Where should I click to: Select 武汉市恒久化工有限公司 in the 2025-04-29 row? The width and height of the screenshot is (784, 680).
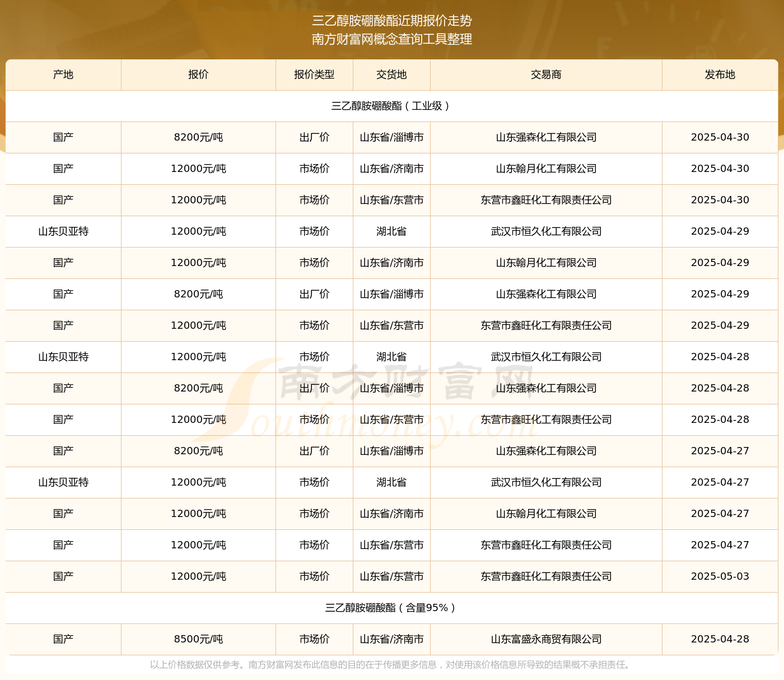[x=546, y=231]
